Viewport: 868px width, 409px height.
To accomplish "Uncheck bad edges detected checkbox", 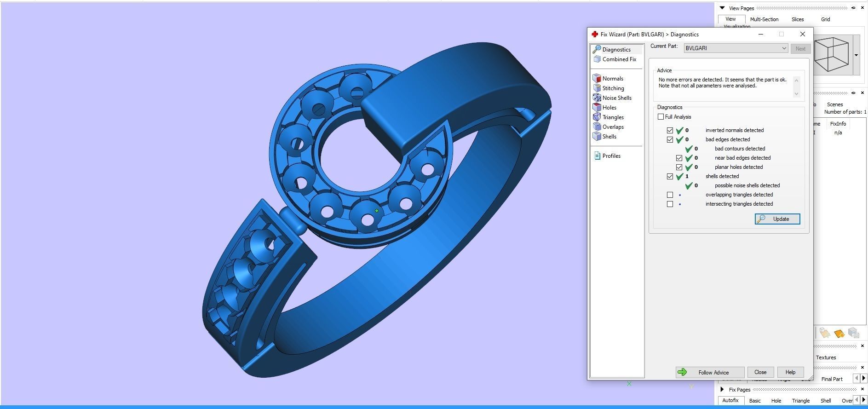I will [670, 140].
